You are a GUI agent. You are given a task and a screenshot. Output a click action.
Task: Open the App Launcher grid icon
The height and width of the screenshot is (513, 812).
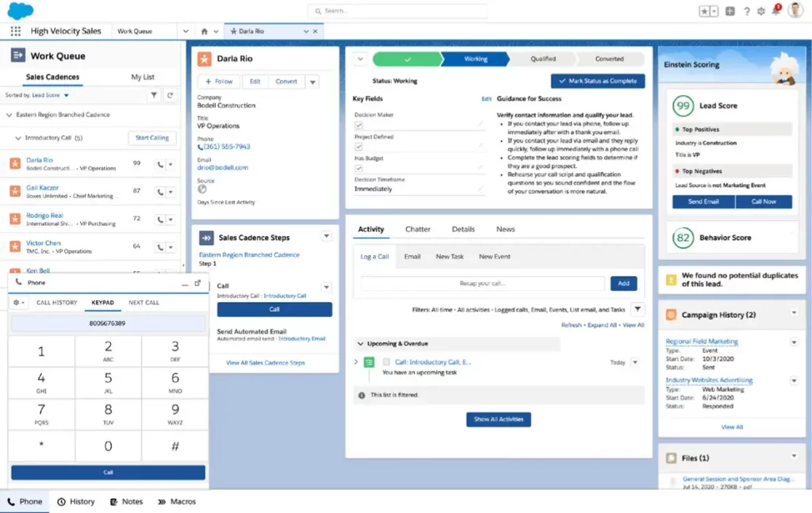(16, 31)
